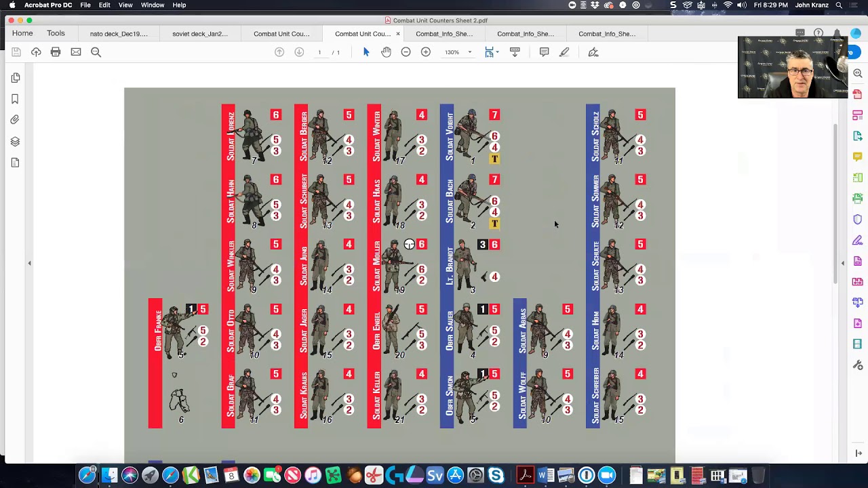This screenshot has width=868, height=488.
Task: Zoom out with minus circle
Action: (x=406, y=52)
